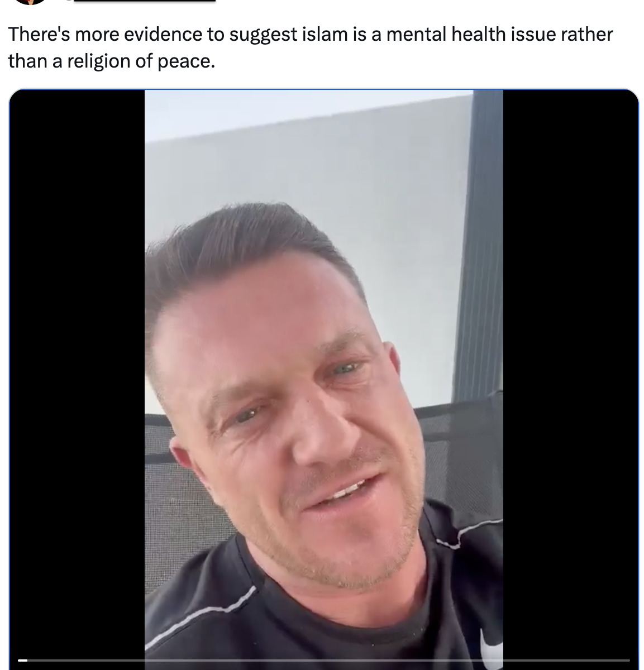Viewport: 644px width, 670px height.
Task: Seek to the middle of the video progress bar
Action: pyautogui.click(x=324, y=661)
